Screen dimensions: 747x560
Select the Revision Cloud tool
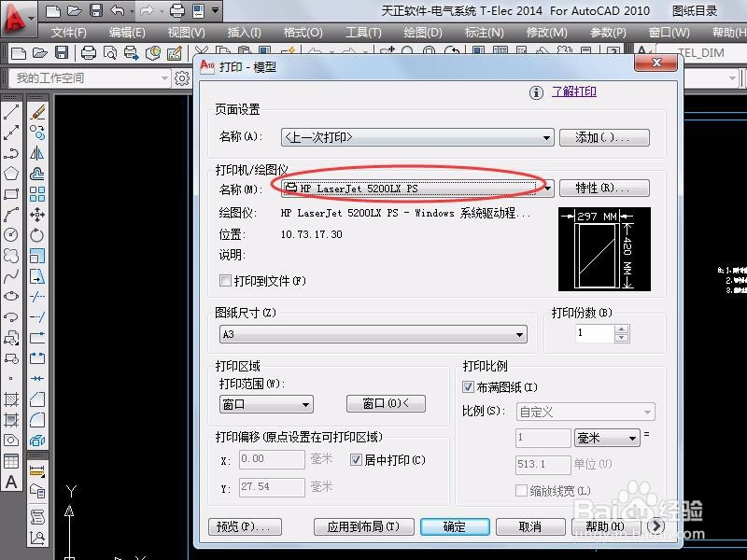point(11,256)
